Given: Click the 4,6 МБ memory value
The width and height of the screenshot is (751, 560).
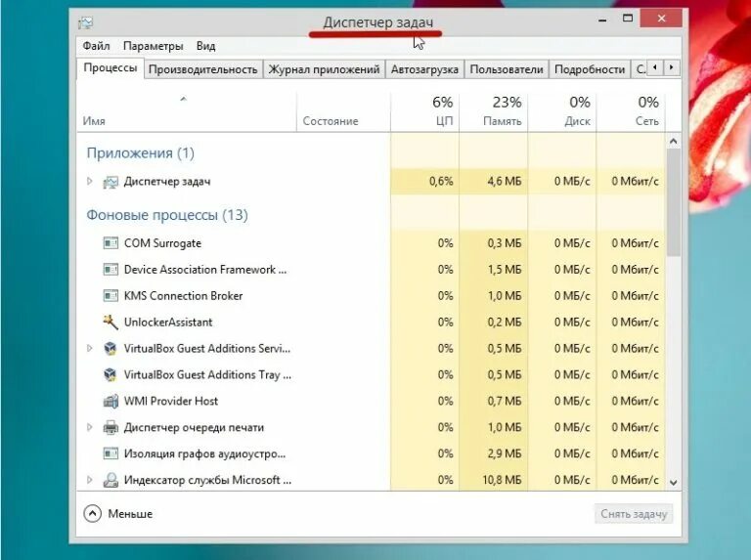Looking at the screenshot, I should [x=505, y=182].
